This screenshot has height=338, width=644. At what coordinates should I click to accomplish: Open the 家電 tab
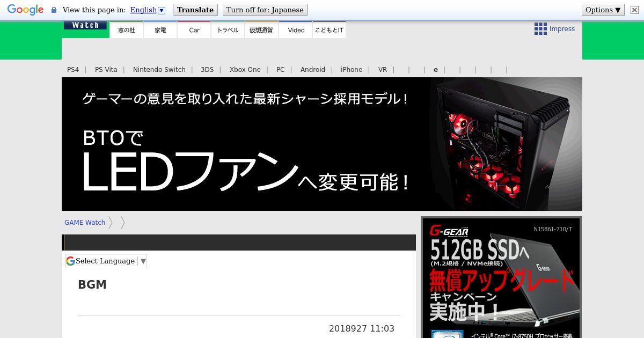(160, 30)
